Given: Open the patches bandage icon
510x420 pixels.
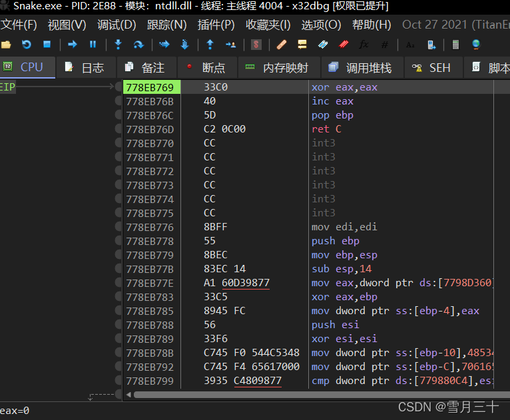Looking at the screenshot, I should (282, 45).
